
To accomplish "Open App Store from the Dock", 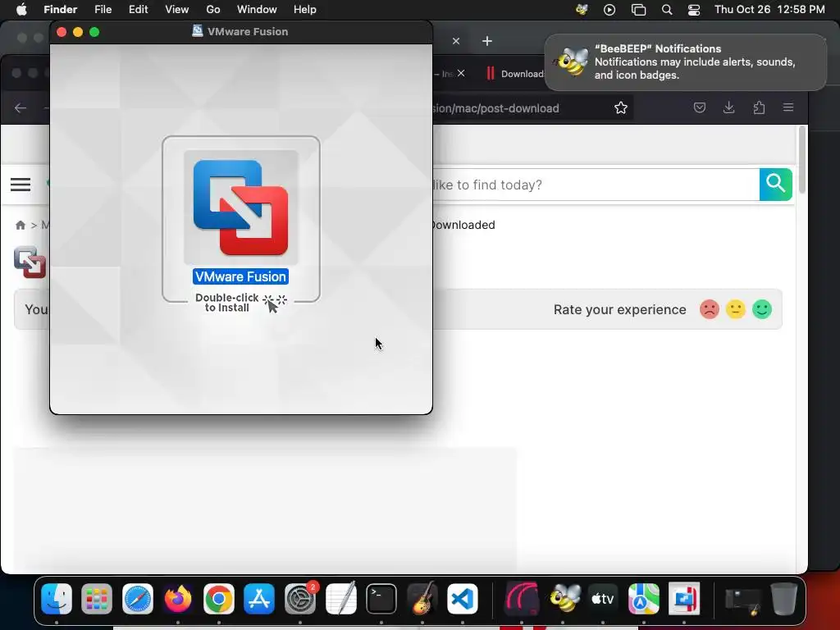I will [259, 599].
